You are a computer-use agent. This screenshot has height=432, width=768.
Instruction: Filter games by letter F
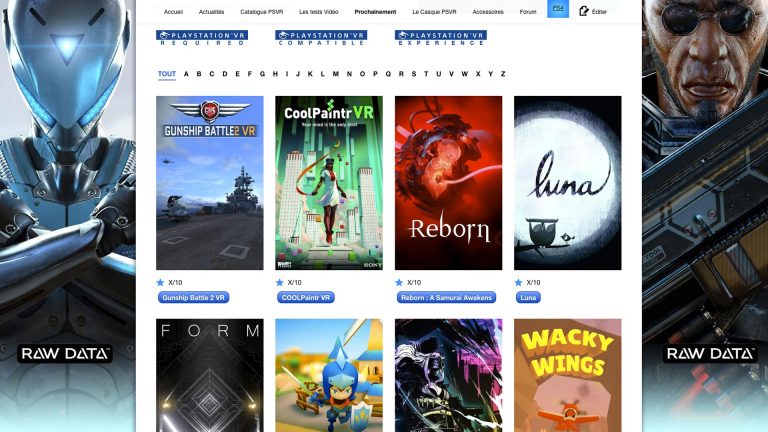coord(250,74)
